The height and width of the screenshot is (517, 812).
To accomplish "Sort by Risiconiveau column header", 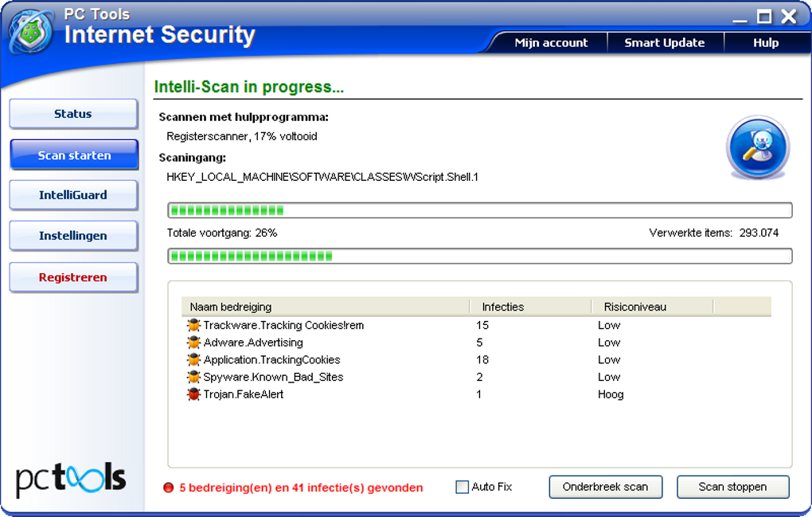I will coord(653,307).
